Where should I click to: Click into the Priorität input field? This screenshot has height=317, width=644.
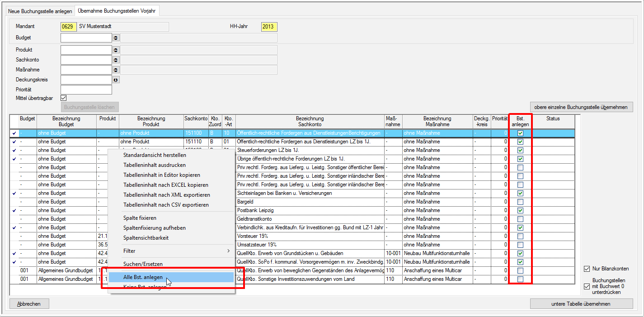click(x=86, y=90)
